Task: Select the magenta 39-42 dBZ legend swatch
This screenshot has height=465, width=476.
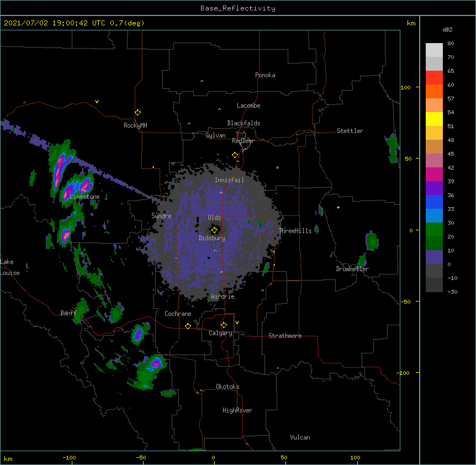Action: pos(434,174)
